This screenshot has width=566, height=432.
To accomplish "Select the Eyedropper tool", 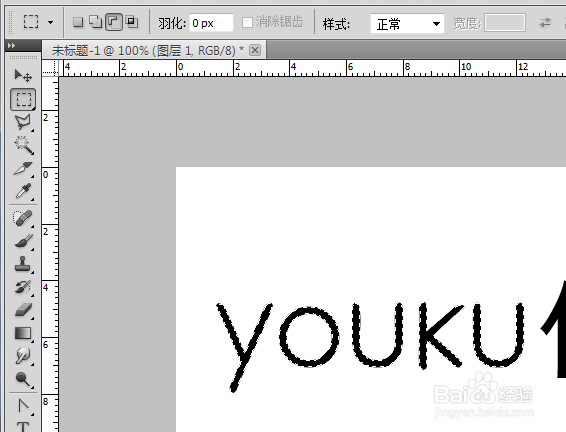I will 23,191.
